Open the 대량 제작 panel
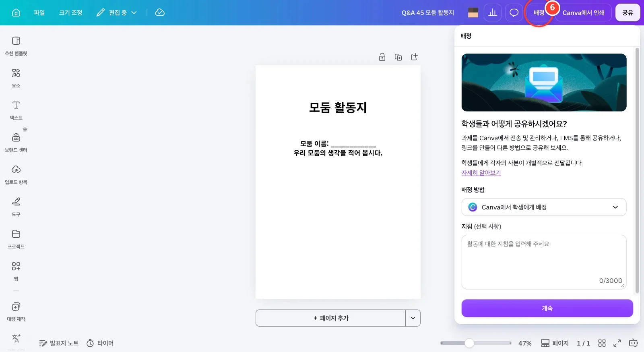644x352 pixels. [16, 312]
